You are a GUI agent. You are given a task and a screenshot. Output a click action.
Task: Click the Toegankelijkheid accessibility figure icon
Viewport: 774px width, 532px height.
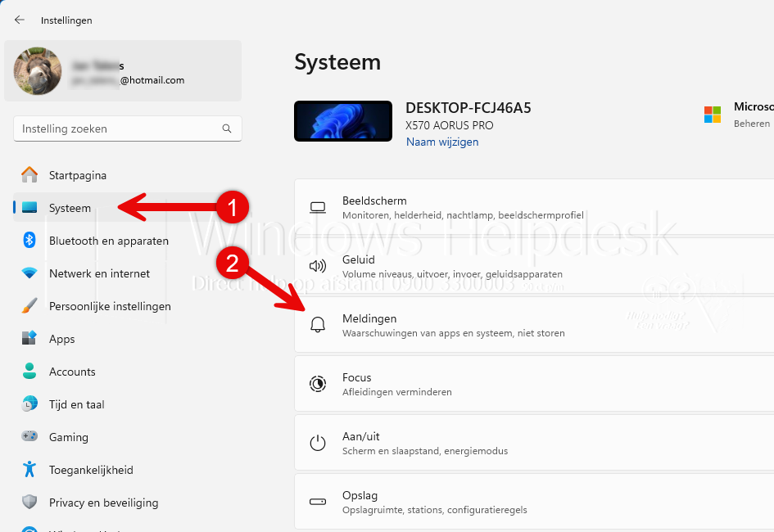[x=29, y=469]
